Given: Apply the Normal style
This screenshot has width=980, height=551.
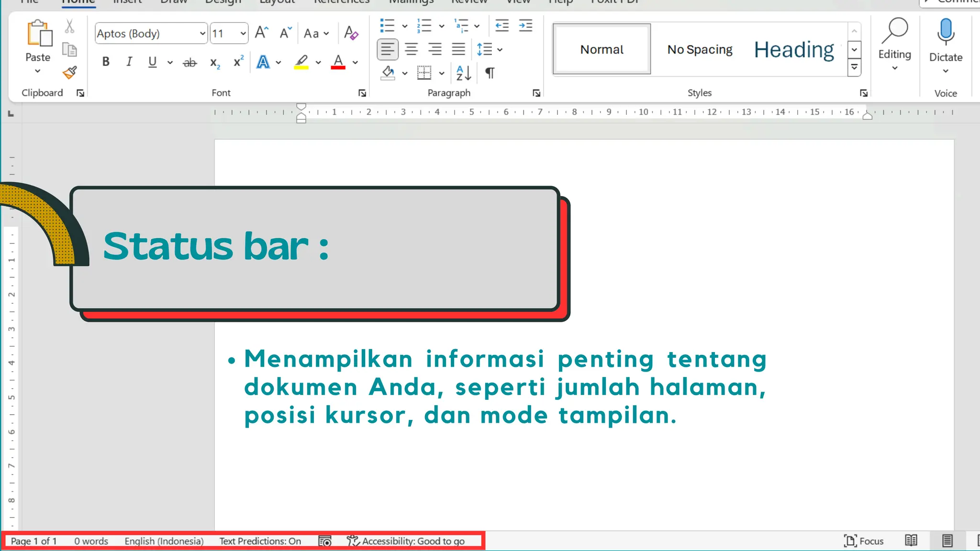Looking at the screenshot, I should pos(601,49).
